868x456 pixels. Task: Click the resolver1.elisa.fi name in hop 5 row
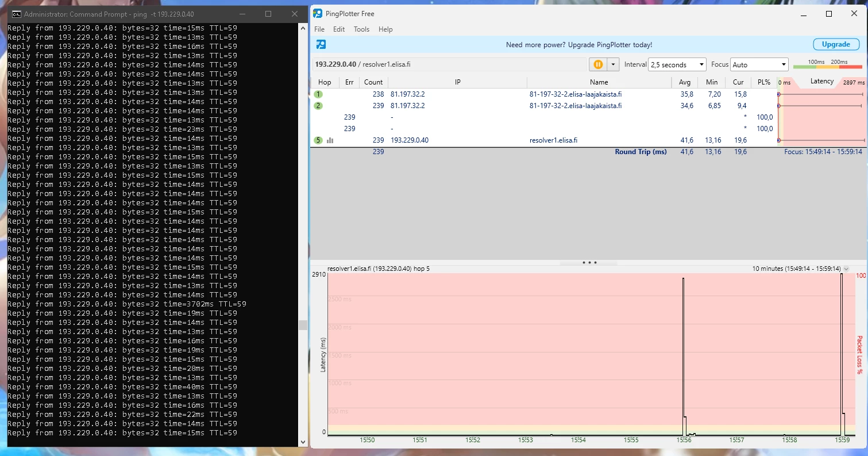pyautogui.click(x=553, y=140)
